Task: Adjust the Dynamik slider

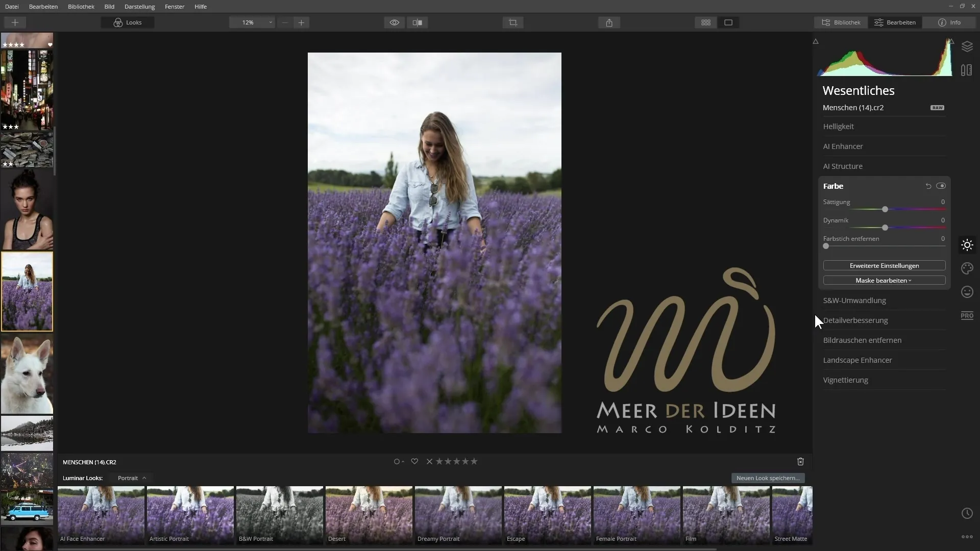Action: tap(885, 228)
